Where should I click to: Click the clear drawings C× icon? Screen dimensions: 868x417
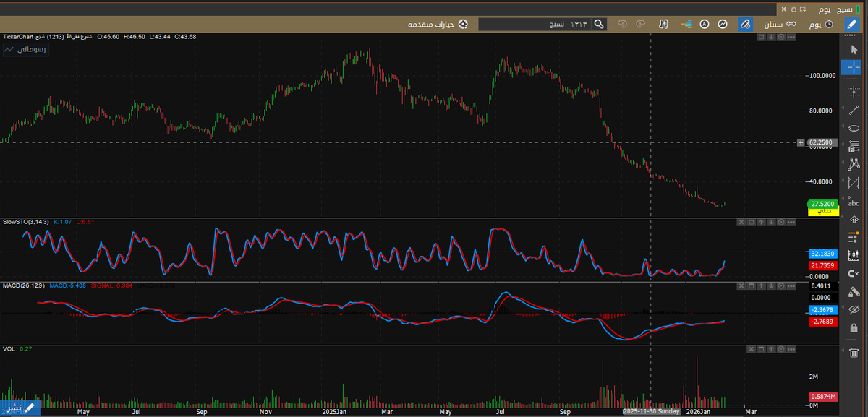click(854, 274)
